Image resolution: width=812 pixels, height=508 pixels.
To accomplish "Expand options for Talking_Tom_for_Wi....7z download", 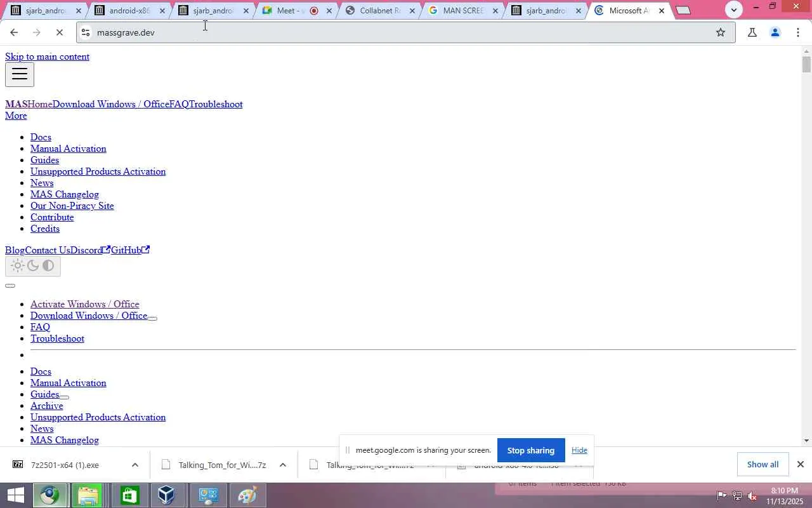I will (x=283, y=465).
